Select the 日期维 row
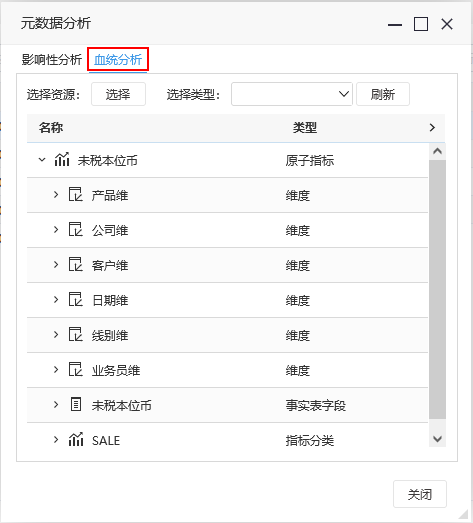Viewport: 473px width, 523px height. [227, 300]
